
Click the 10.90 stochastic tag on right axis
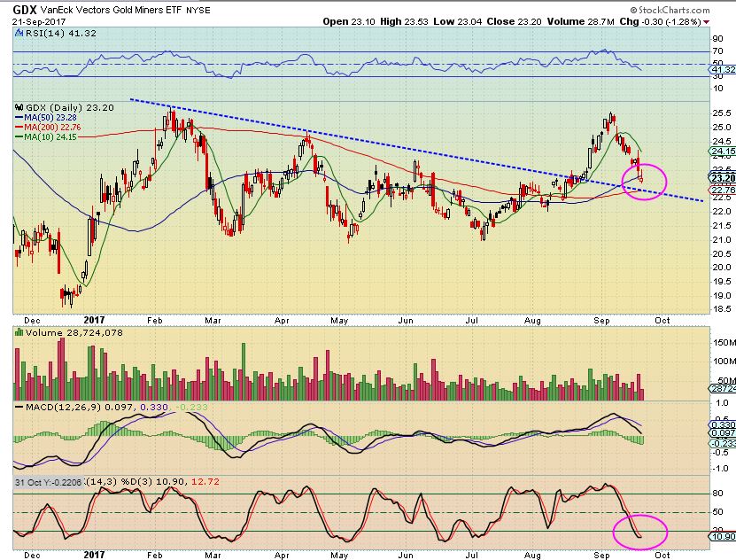tap(723, 537)
